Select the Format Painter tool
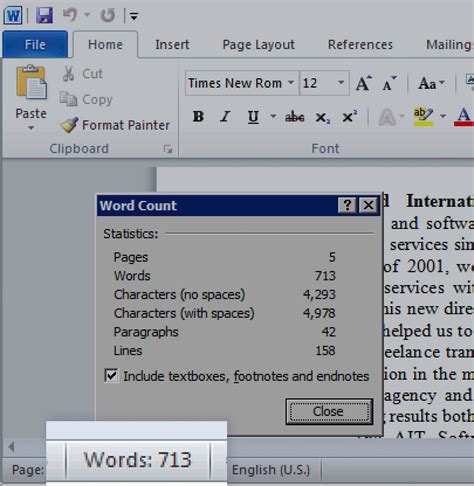The height and width of the screenshot is (486, 474). (115, 125)
